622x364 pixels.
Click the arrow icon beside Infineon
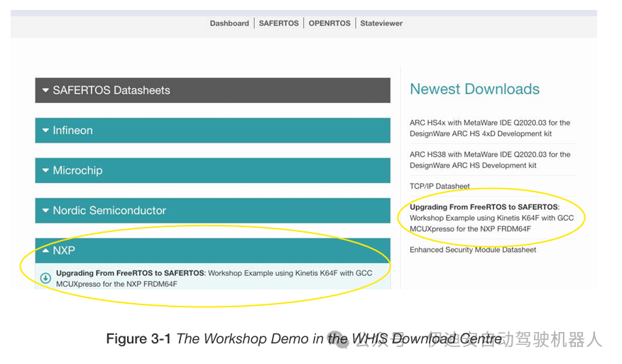(45, 131)
